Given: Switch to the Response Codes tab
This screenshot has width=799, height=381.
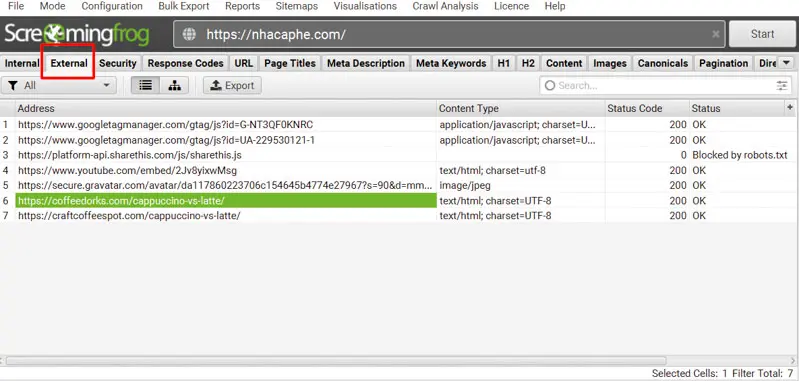Looking at the screenshot, I should click(185, 63).
